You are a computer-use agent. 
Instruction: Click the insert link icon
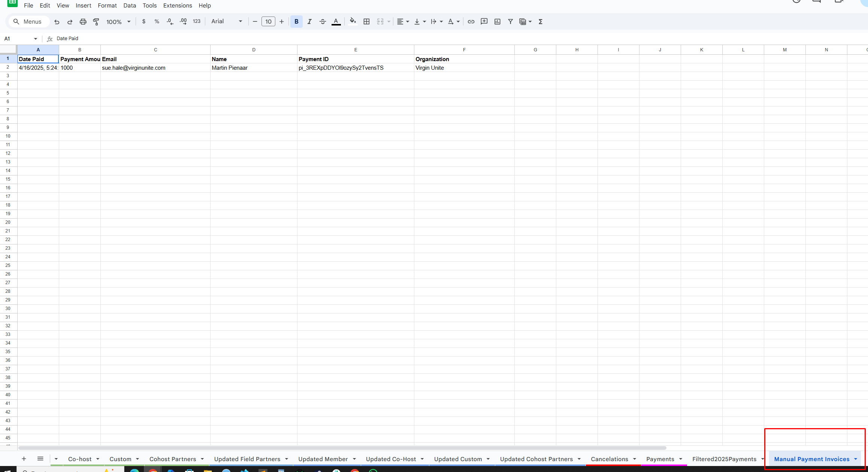tap(471, 22)
